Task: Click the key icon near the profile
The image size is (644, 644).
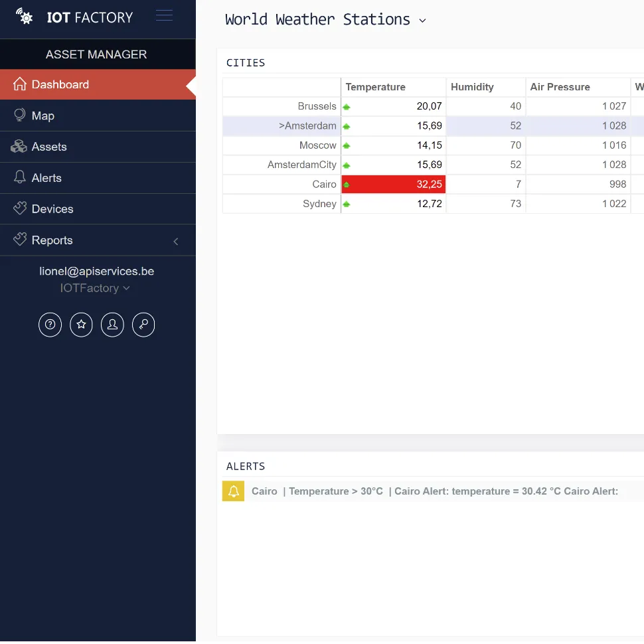Action: (x=143, y=325)
